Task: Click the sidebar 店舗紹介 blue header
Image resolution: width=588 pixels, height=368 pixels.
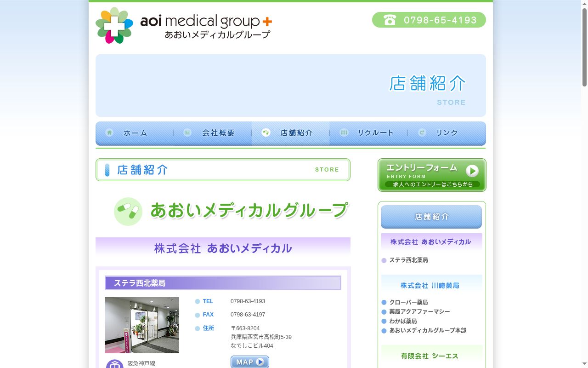Action: coord(431,217)
